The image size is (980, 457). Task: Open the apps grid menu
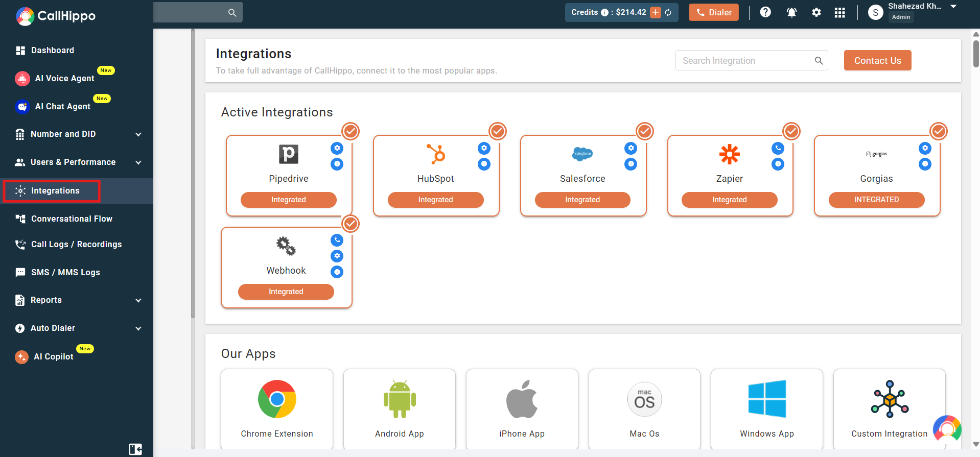[x=840, y=12]
